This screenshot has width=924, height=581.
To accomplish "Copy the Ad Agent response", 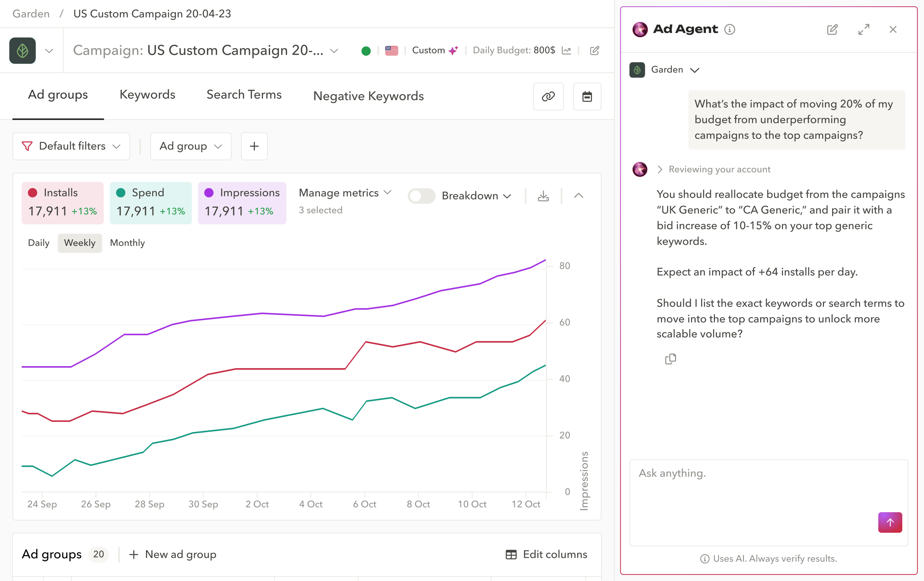I will click(x=671, y=359).
